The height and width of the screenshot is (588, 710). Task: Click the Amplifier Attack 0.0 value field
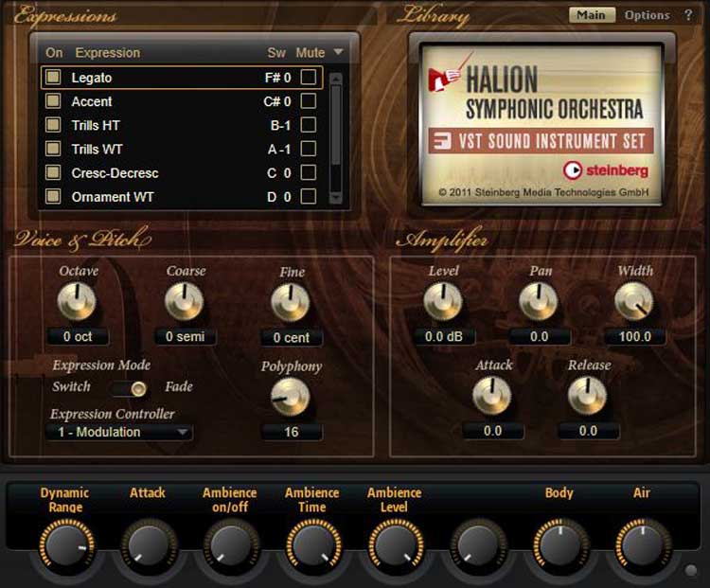tap(492, 431)
